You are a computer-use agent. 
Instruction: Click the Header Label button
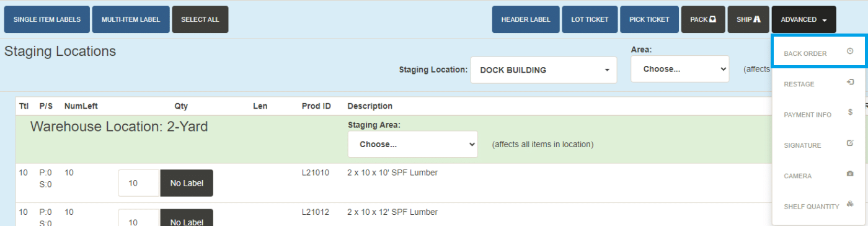526,19
